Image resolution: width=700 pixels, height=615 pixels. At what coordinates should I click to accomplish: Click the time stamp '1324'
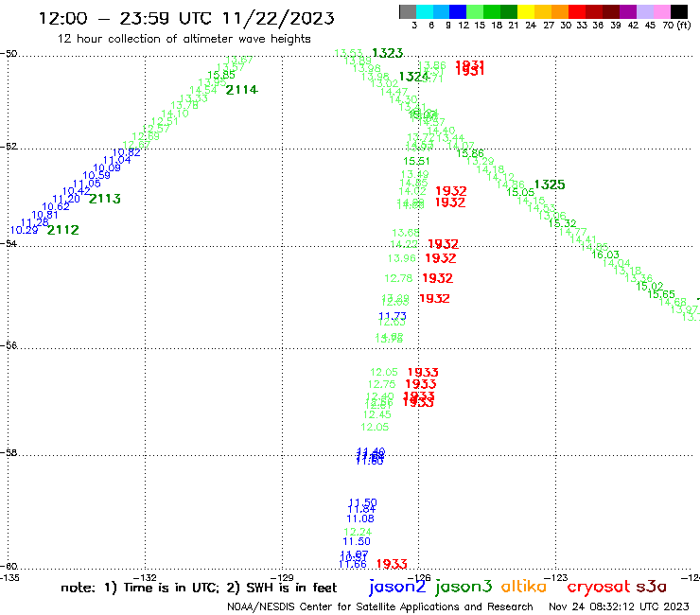tap(413, 77)
